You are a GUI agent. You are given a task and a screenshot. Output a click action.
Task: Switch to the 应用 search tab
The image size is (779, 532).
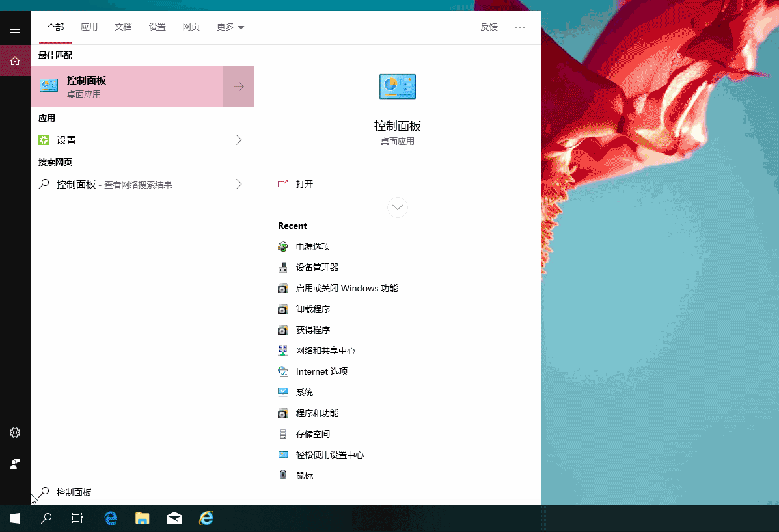89,27
